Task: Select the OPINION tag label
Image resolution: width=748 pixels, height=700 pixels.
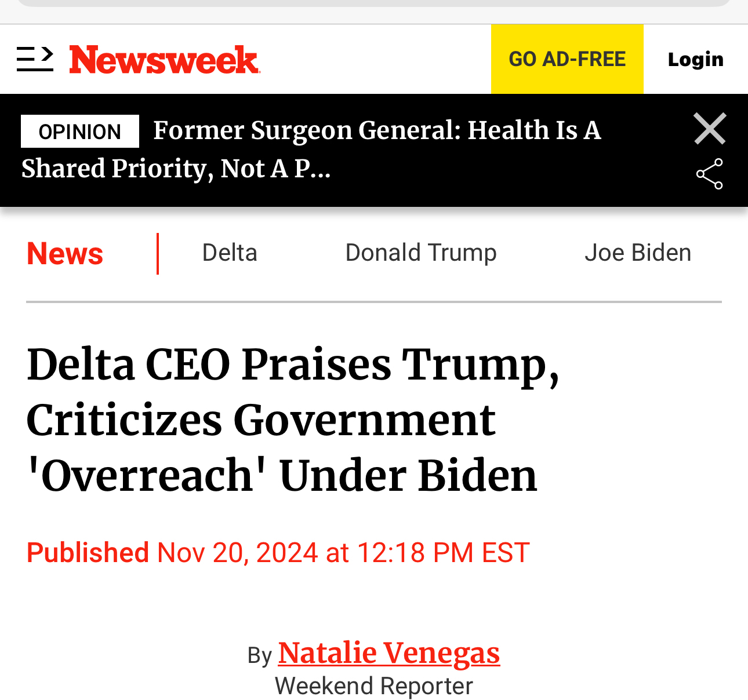Action: [80, 132]
